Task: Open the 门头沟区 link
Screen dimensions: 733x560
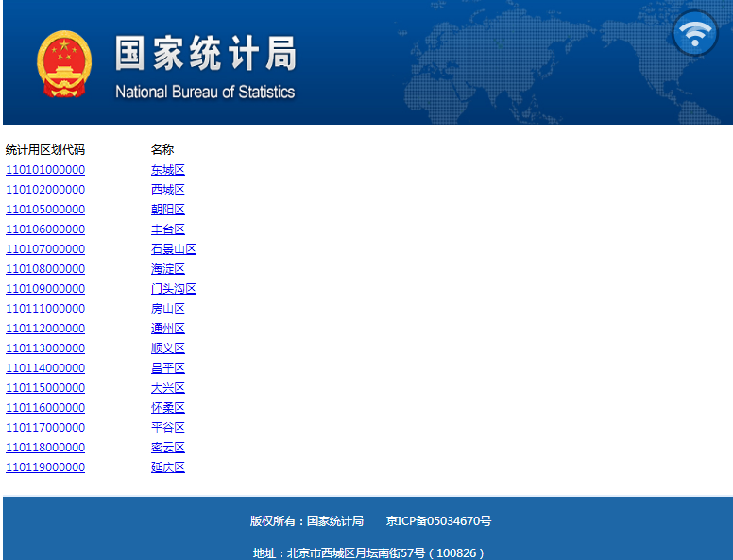Action: [174, 288]
